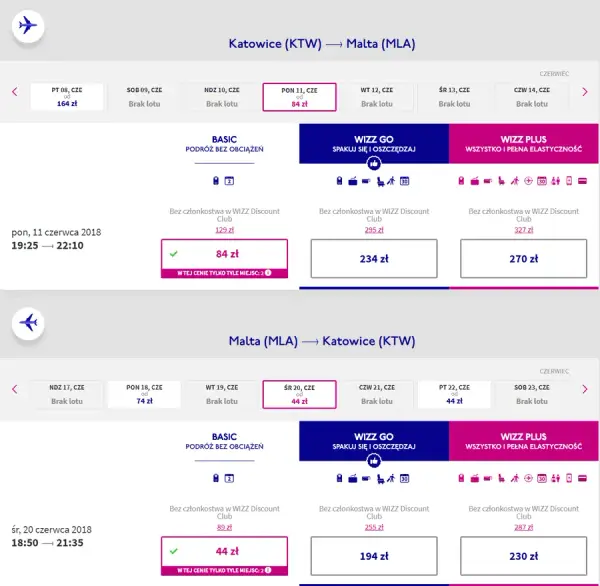Screen dimensions: 600x586
Task: Click the thumbs-up icon under return WIZZ GO
Action: (x=374, y=461)
